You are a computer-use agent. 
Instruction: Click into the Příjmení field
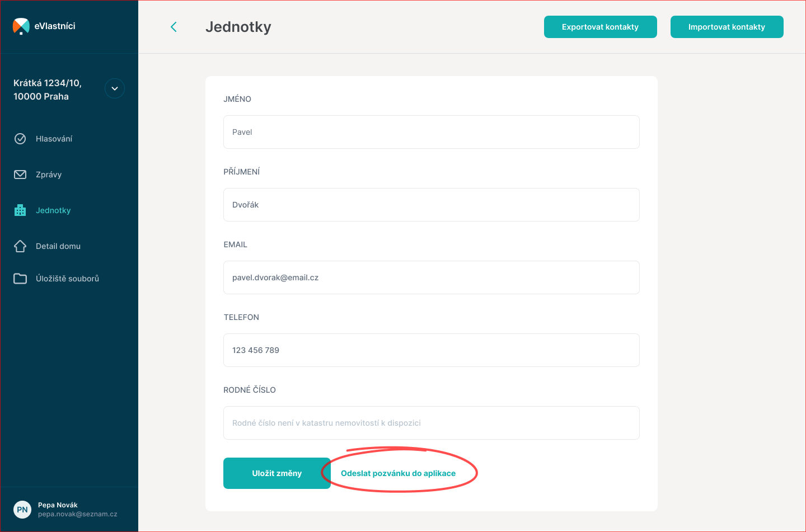pos(431,205)
